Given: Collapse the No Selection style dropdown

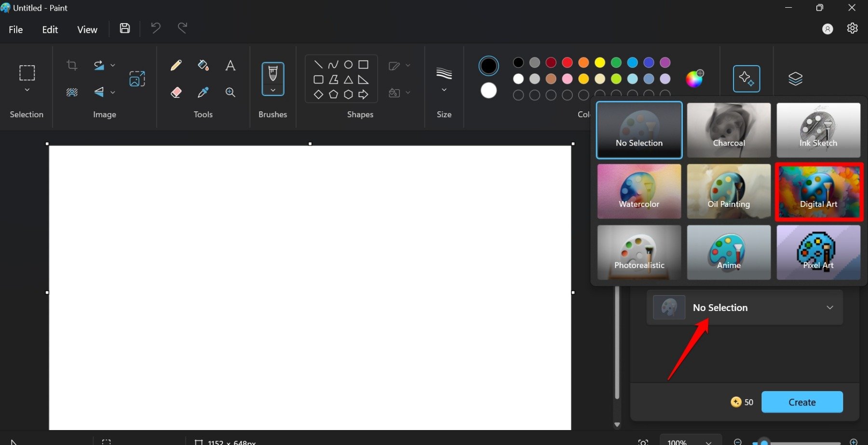Looking at the screenshot, I should point(830,307).
